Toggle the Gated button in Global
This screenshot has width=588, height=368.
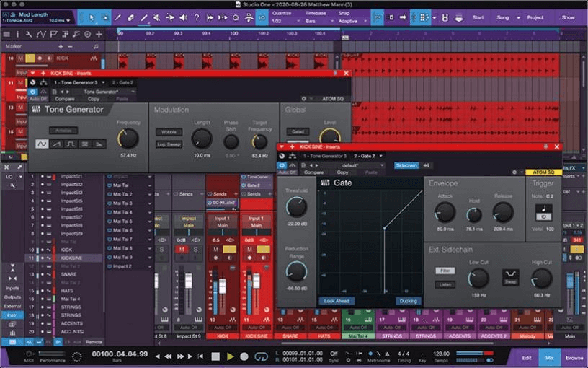[x=298, y=131]
